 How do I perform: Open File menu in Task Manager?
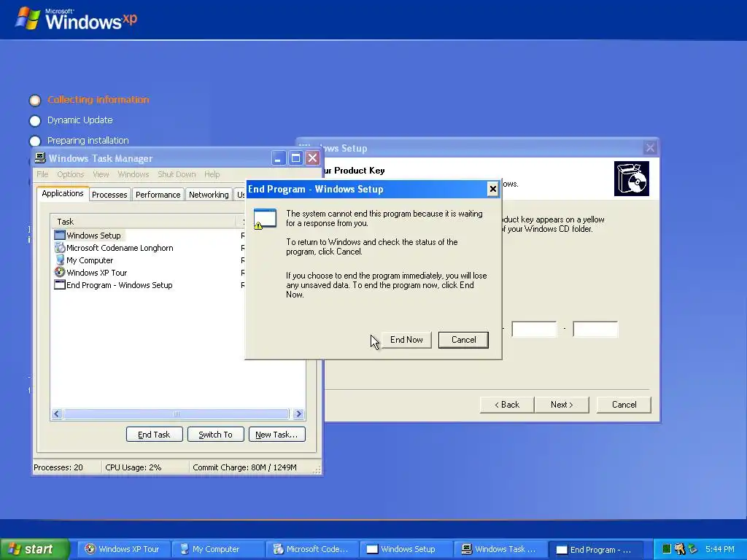point(42,174)
